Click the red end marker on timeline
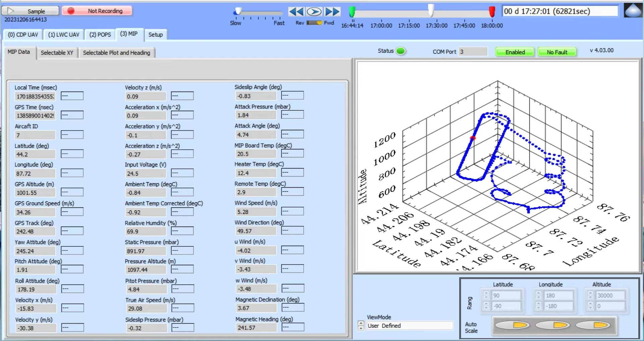 (492, 12)
